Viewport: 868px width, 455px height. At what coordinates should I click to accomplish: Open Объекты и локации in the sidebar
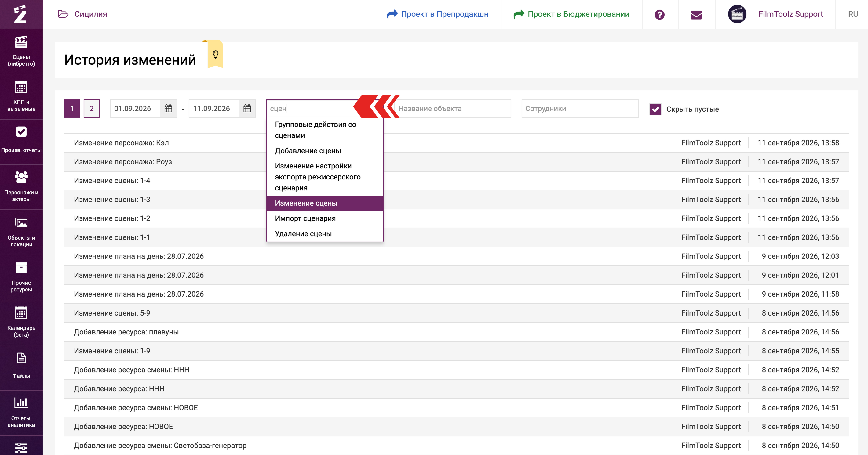(x=21, y=232)
